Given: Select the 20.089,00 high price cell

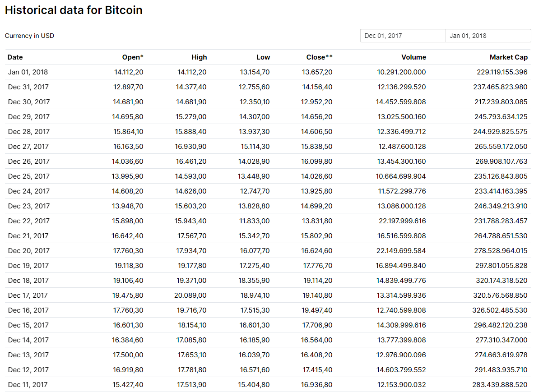Looking at the screenshot, I should [191, 295].
